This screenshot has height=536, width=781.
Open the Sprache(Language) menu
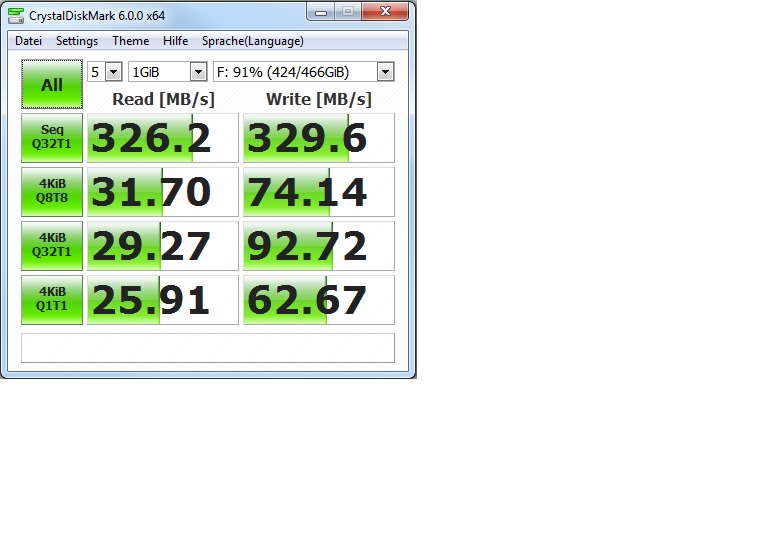pos(253,41)
